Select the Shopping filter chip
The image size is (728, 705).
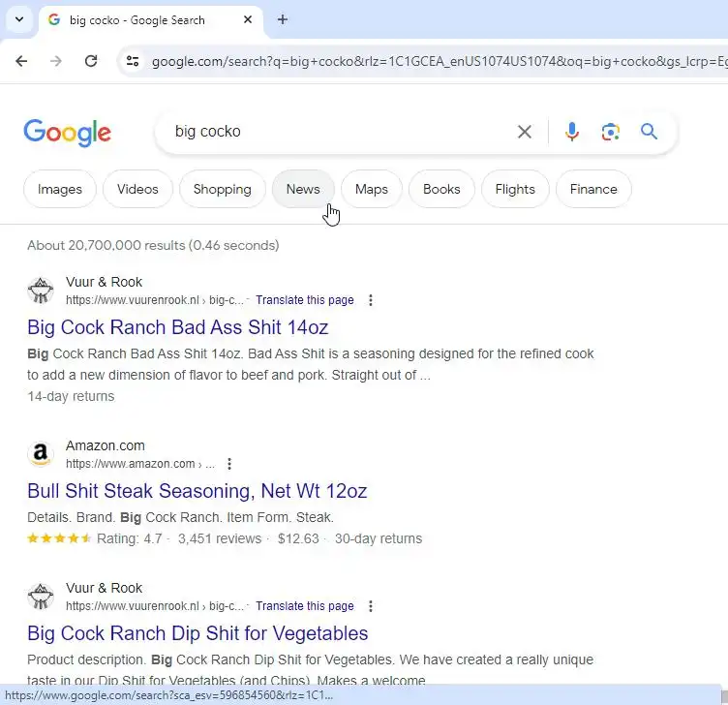pyautogui.click(x=222, y=189)
